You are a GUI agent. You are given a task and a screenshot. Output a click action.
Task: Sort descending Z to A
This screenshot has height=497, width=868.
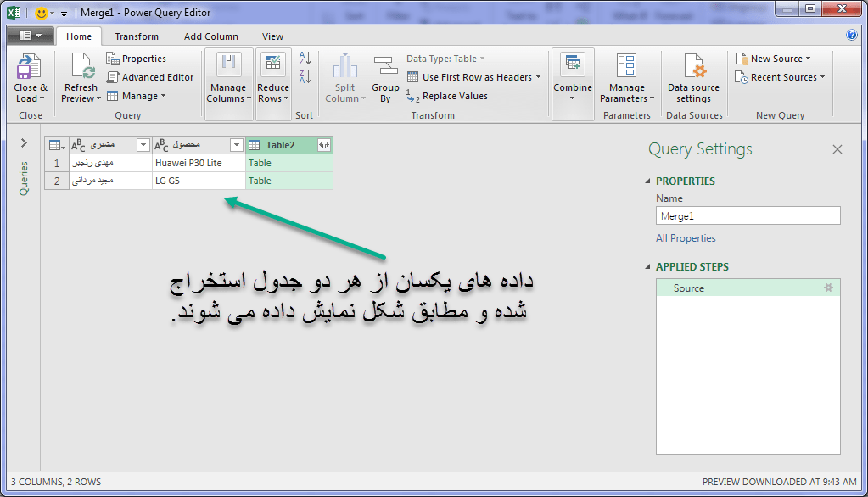(x=305, y=77)
